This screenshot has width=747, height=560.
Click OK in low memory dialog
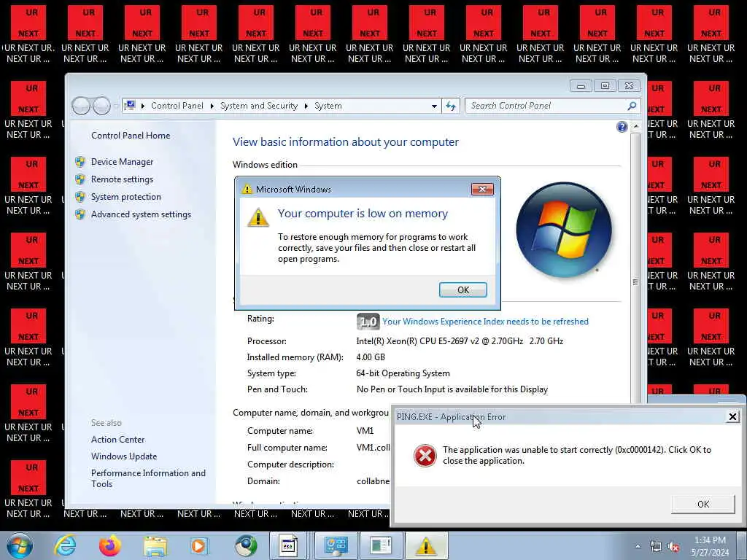pos(463,289)
